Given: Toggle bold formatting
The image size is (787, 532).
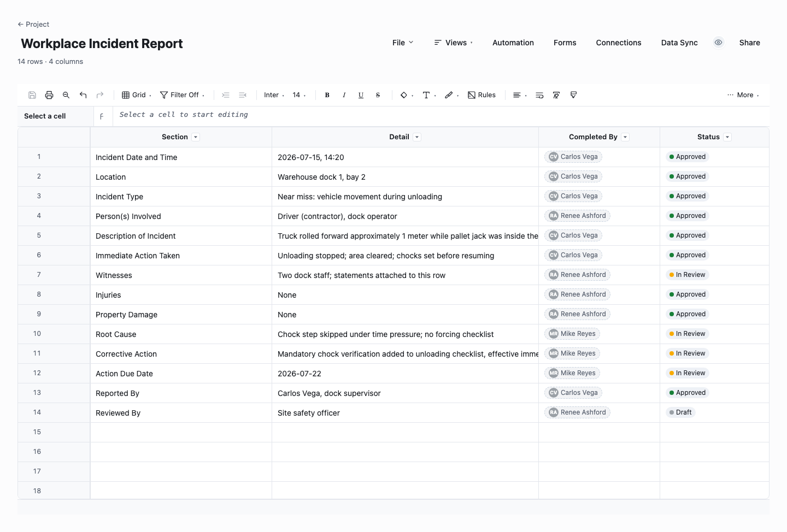Looking at the screenshot, I should [x=327, y=95].
